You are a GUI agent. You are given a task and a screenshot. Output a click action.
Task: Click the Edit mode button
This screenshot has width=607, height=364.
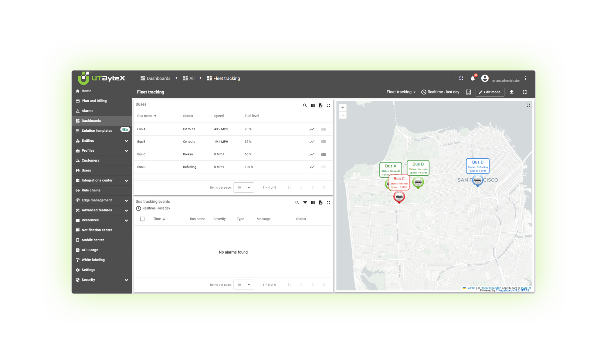(x=490, y=92)
